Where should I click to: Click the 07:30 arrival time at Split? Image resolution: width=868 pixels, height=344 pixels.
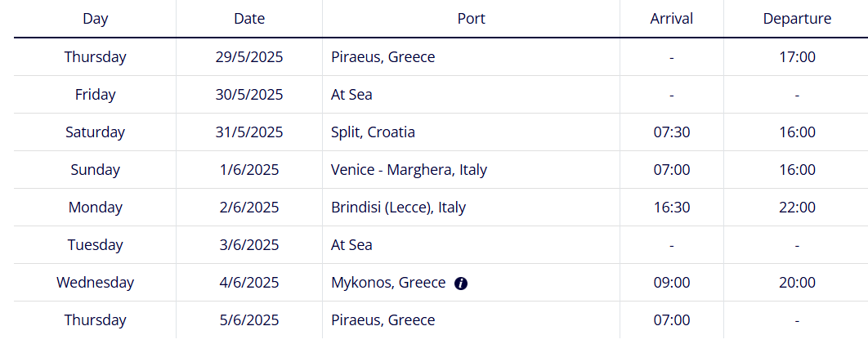(x=672, y=132)
